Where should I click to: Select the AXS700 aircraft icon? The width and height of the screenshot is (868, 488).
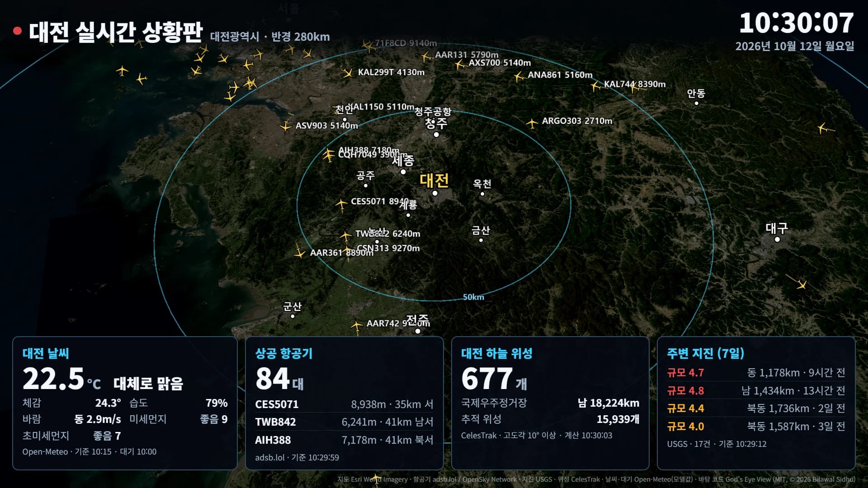pyautogui.click(x=460, y=65)
